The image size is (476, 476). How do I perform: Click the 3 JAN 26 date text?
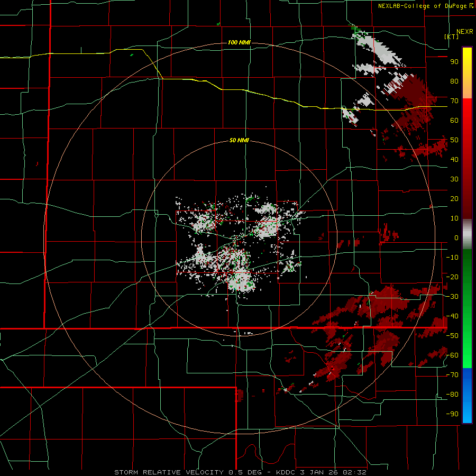click(x=319, y=472)
